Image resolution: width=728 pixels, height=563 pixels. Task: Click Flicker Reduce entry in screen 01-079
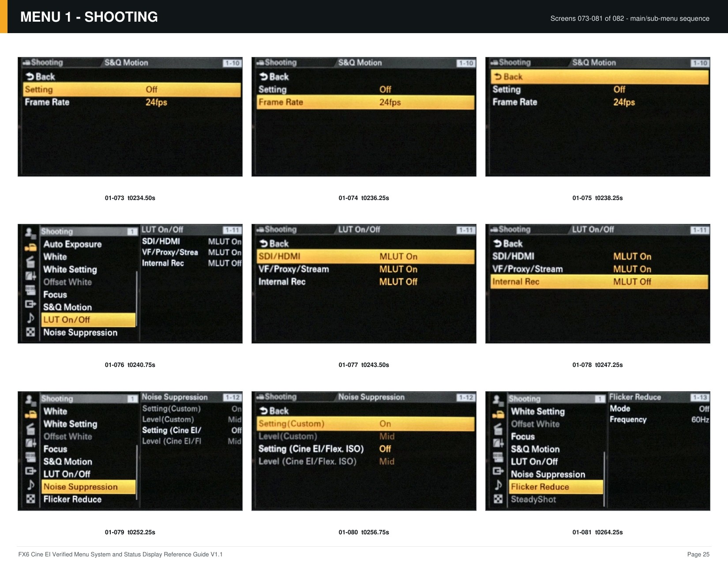point(72,499)
